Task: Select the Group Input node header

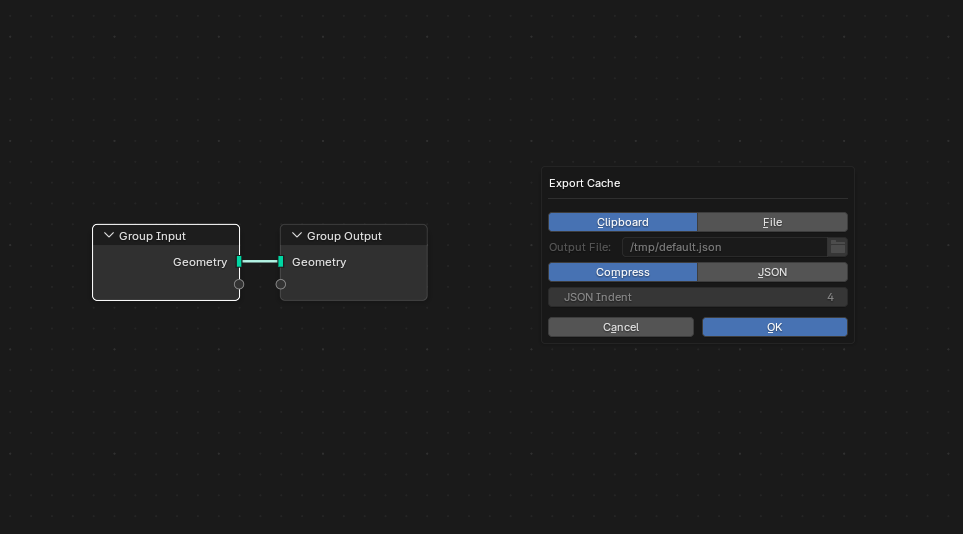Action: (x=170, y=236)
